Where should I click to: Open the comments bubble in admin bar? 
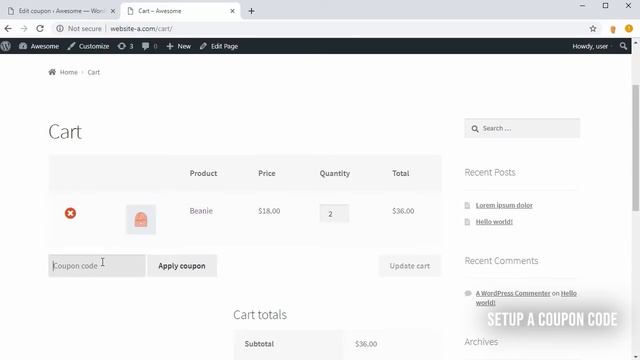149,46
